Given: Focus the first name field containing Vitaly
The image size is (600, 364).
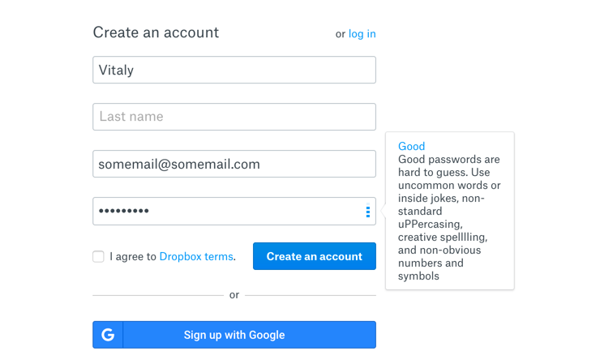Looking at the screenshot, I should pyautogui.click(x=234, y=70).
